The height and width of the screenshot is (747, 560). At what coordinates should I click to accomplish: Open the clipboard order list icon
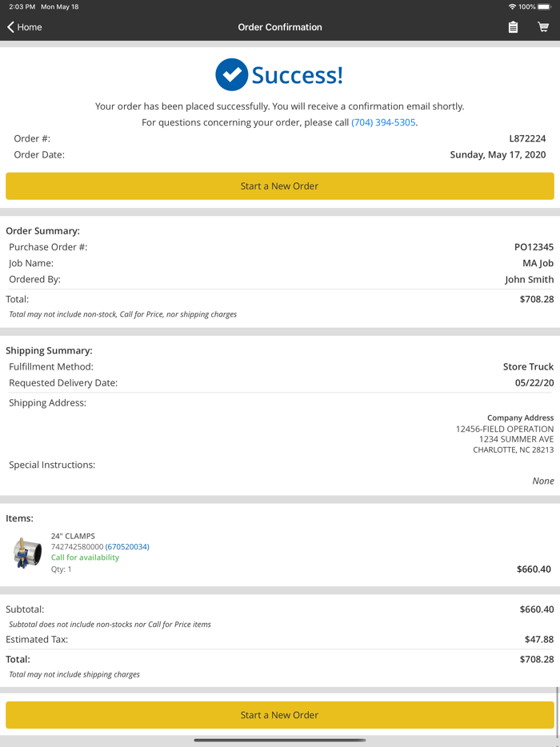[x=514, y=26]
